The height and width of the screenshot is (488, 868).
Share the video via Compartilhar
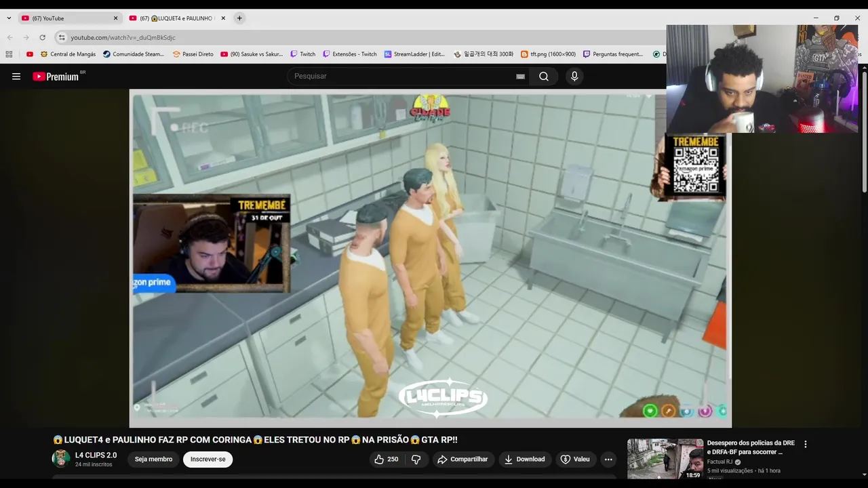click(462, 459)
